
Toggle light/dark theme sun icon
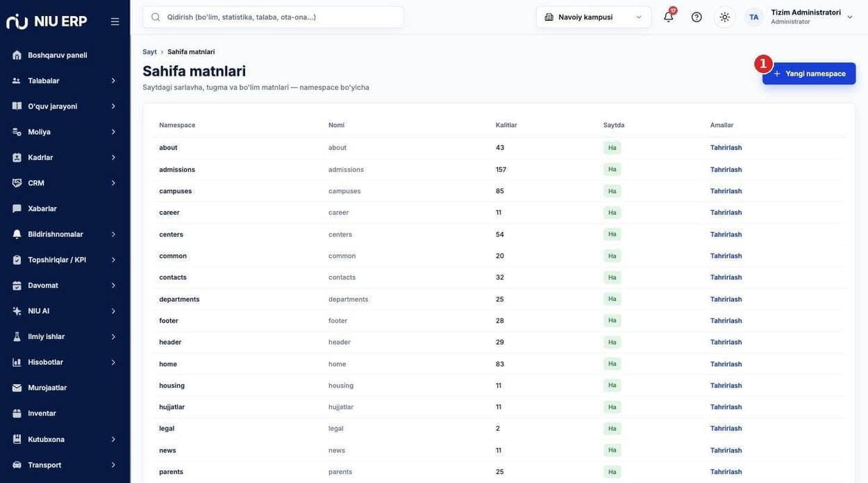(x=725, y=17)
